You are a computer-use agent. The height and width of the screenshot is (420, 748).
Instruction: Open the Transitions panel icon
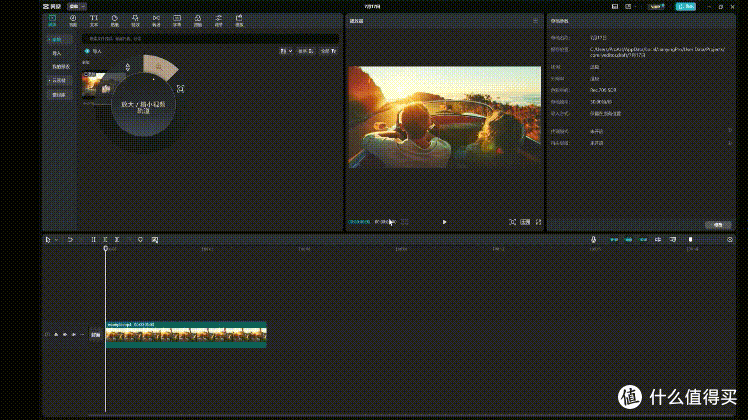point(156,21)
